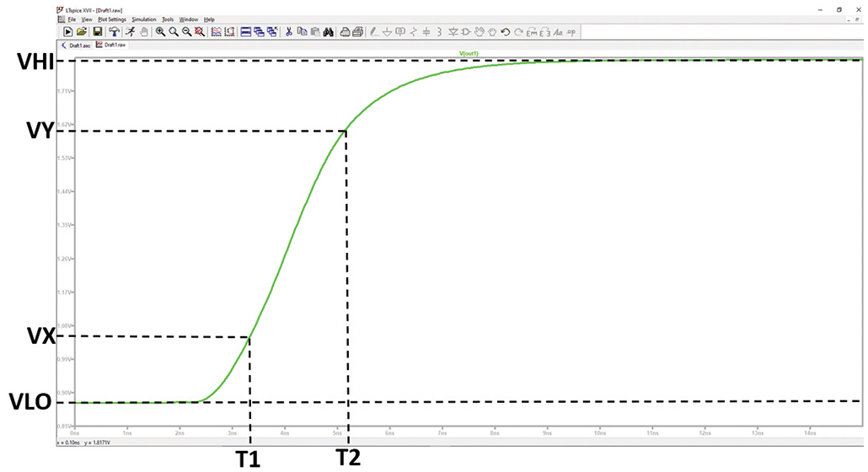Click the Print icon
Screen dimensions: 868x472
345,32
